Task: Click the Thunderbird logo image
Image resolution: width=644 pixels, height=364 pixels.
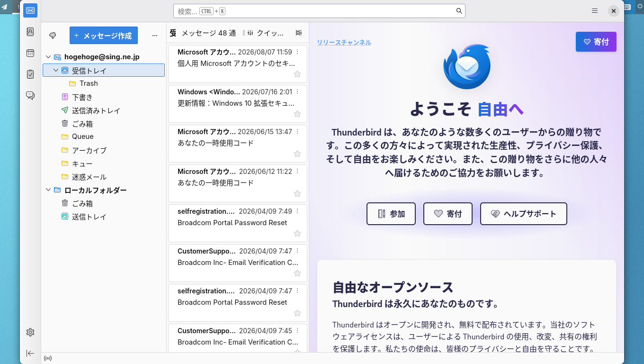Action: [x=466, y=66]
